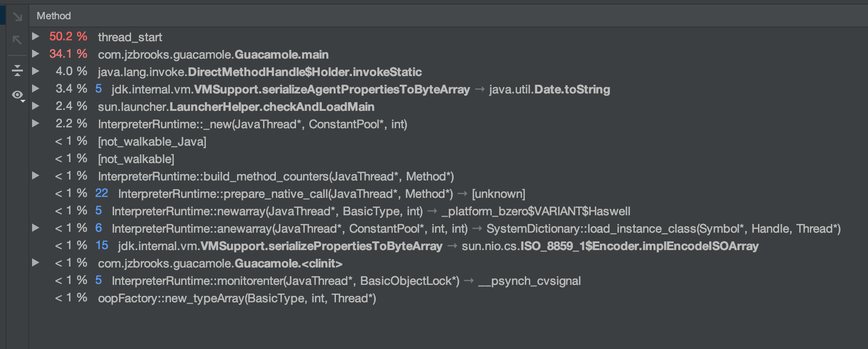Click the collapse-all arrow icon in sidebar
Viewport: 868px width, 349px height.
pyautogui.click(x=17, y=40)
